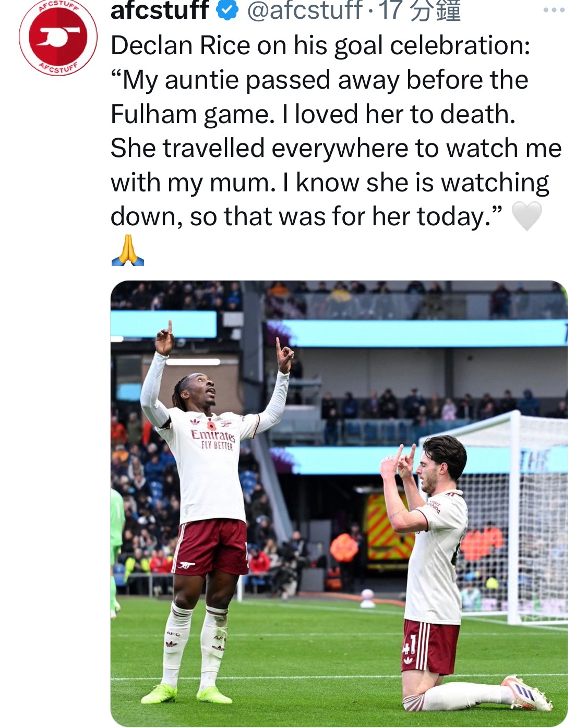Open the afcstuff profile avatar

point(58,37)
